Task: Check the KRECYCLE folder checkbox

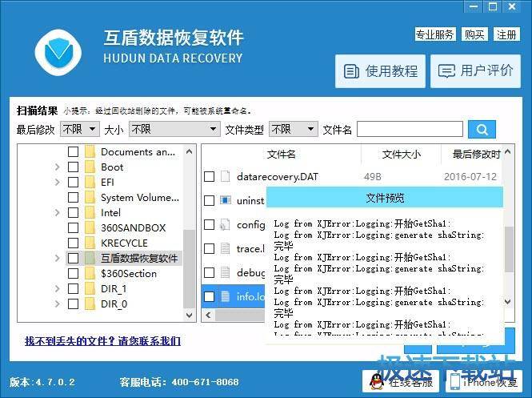Action: click(x=73, y=243)
